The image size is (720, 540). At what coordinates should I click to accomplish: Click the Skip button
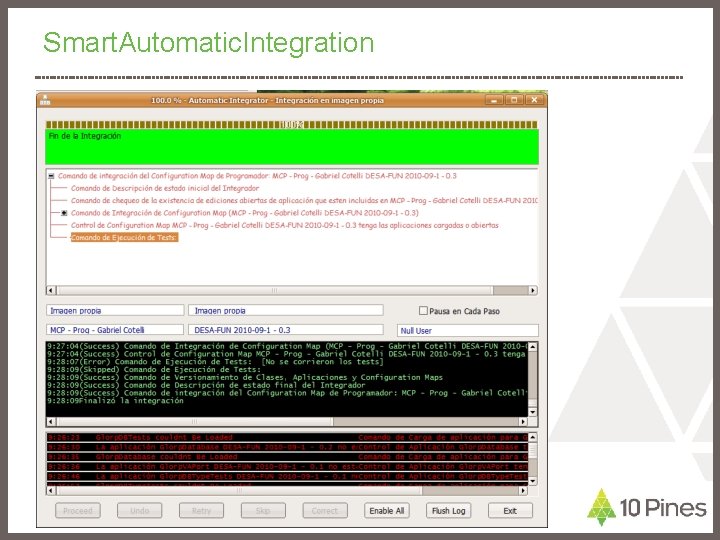click(x=263, y=511)
